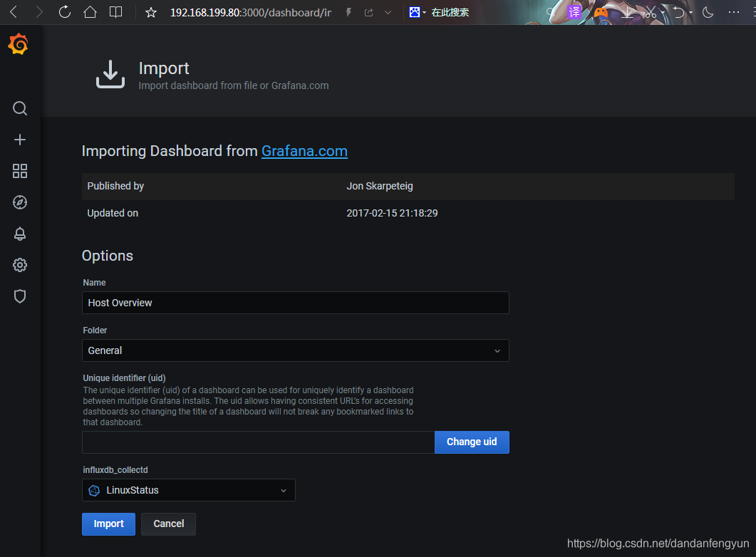The image size is (756, 557).
Task: Open the Grafana.com link
Action: pos(304,151)
